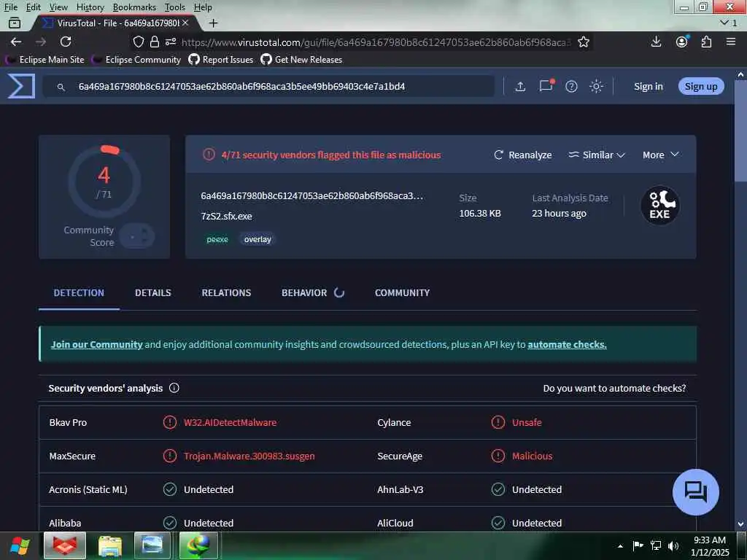Click the MaxSecure warning icon
Image resolution: width=747 pixels, height=560 pixels.
(169, 456)
